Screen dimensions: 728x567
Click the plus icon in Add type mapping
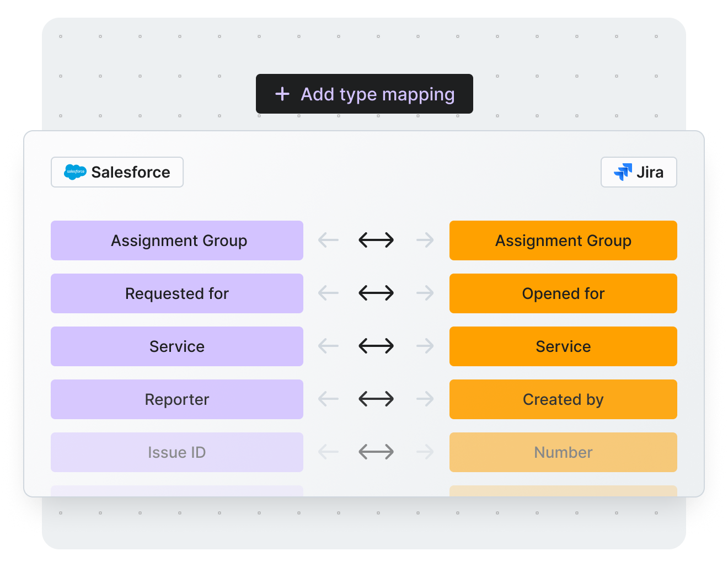282,94
